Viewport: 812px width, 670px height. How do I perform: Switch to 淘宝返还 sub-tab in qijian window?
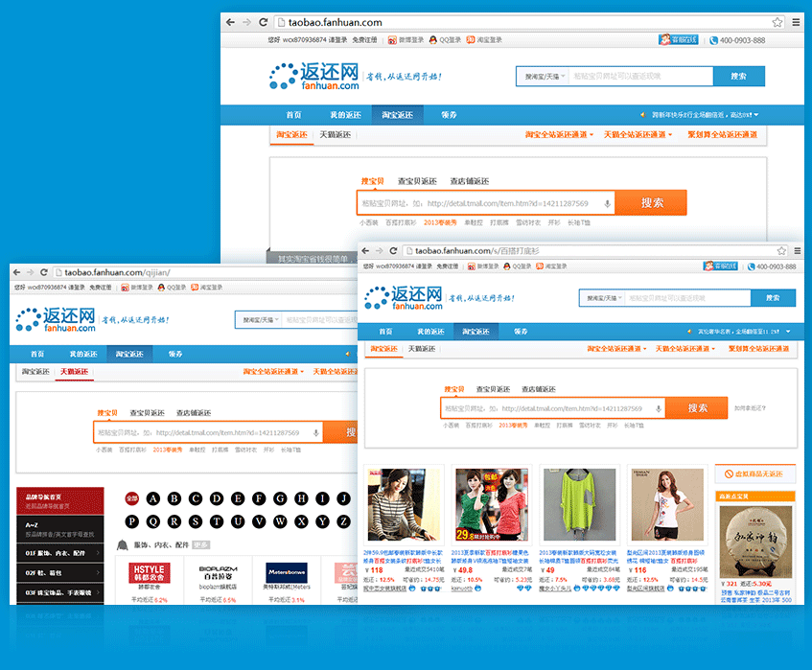click(35, 371)
